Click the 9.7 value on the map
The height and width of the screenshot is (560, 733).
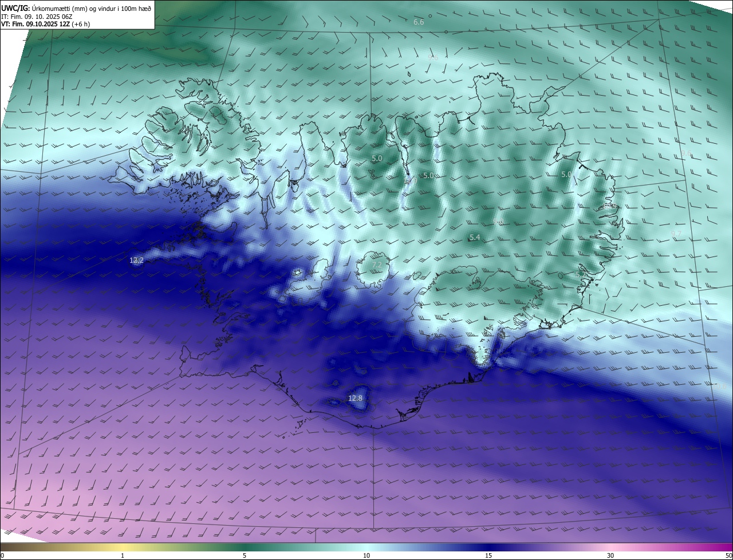coord(676,234)
